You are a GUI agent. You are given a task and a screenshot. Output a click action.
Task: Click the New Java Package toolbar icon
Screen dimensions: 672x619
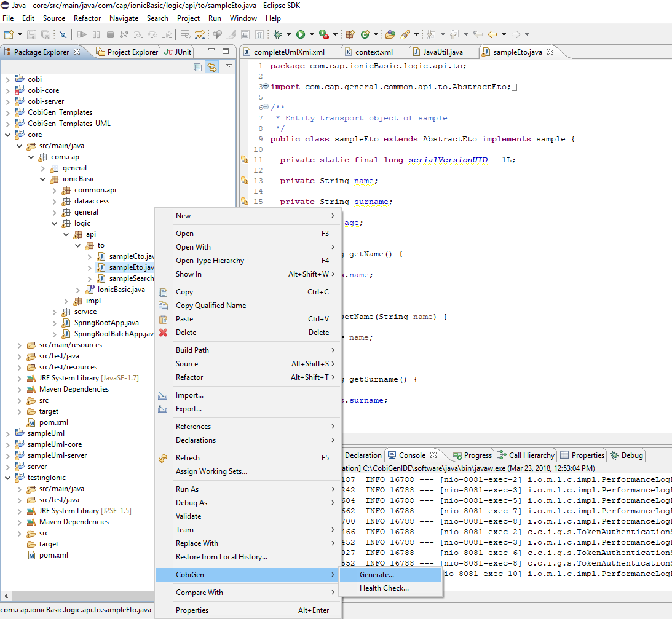350,34
